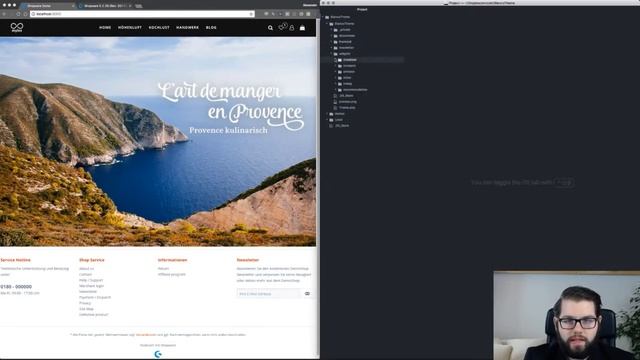
Task: Close the Shopware Demo browser tab
Action: pos(73,6)
